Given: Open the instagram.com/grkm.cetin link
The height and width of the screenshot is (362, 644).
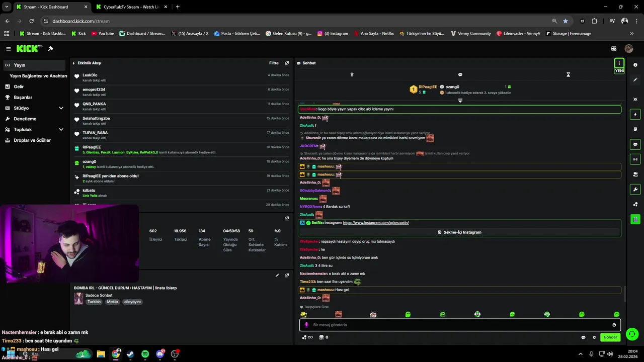Looking at the screenshot, I should click(x=375, y=223).
